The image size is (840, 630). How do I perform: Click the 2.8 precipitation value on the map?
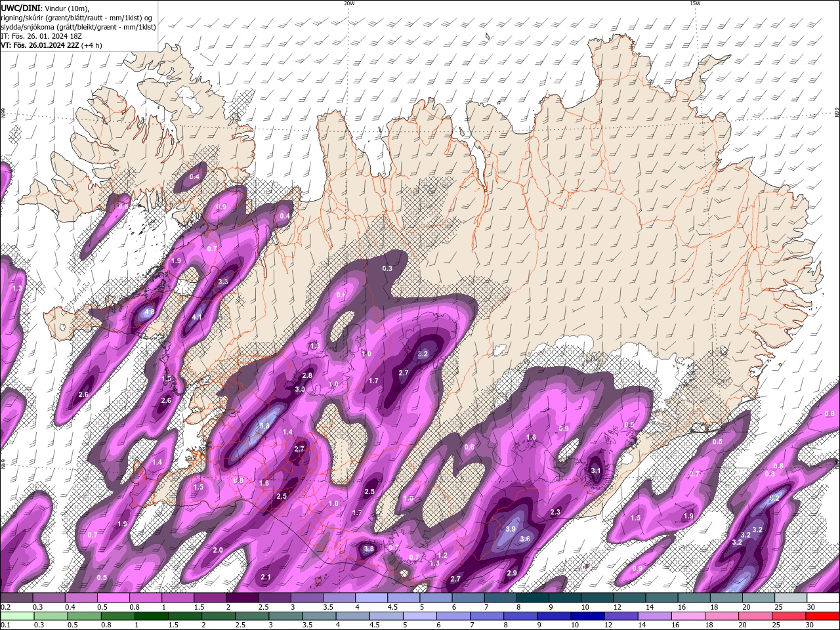pyautogui.click(x=306, y=376)
